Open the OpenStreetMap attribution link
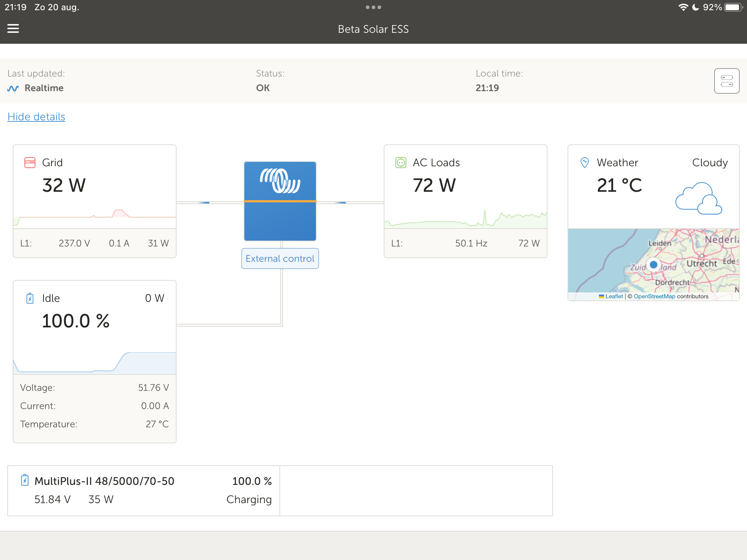The height and width of the screenshot is (560, 747). pyautogui.click(x=654, y=296)
